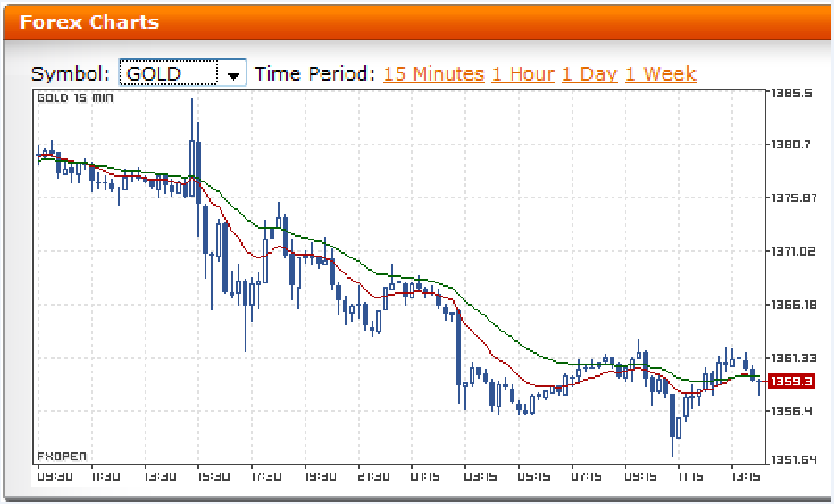Click the 07:15 time axis label
This screenshot has width=834, height=504.
(x=587, y=477)
